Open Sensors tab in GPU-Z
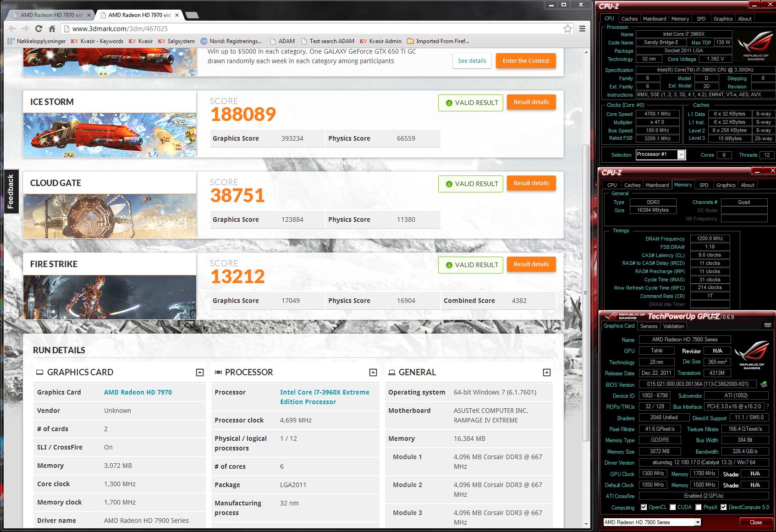Viewport: 776px width, 532px height. click(649, 326)
